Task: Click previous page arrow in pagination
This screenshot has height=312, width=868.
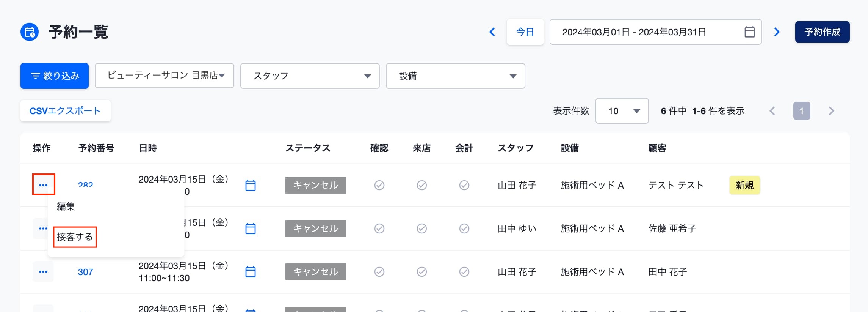Action: tap(772, 111)
